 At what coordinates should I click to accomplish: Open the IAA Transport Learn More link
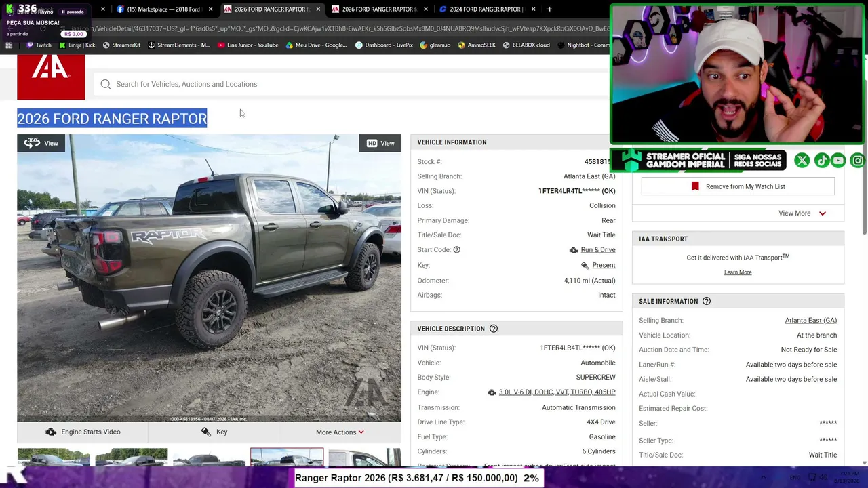pyautogui.click(x=738, y=272)
